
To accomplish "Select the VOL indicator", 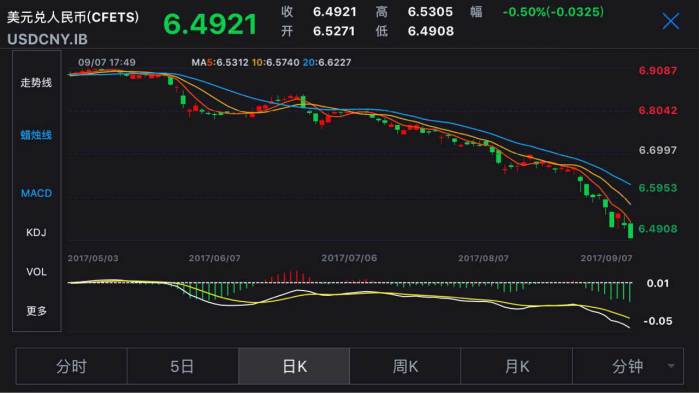I will coord(36,272).
